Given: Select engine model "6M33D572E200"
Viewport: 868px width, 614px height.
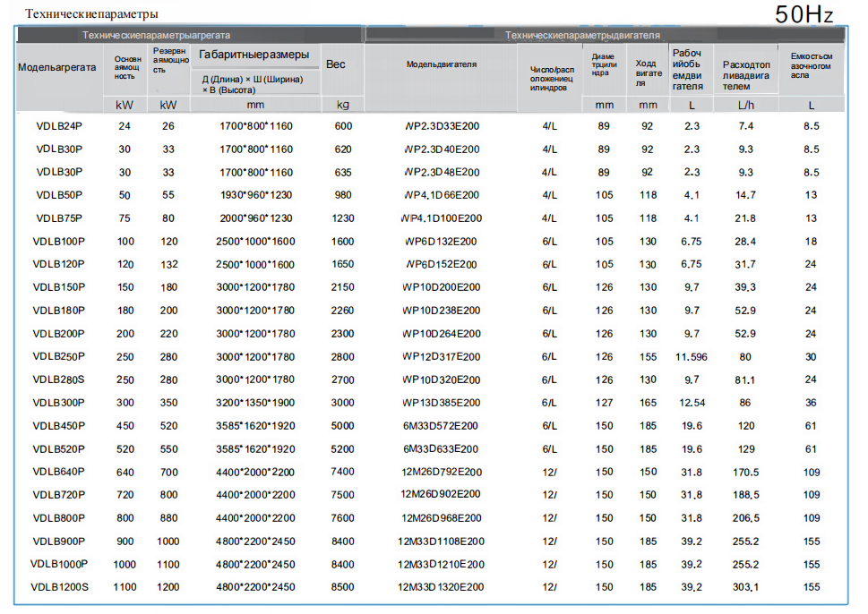Looking at the screenshot, I should point(442,426).
